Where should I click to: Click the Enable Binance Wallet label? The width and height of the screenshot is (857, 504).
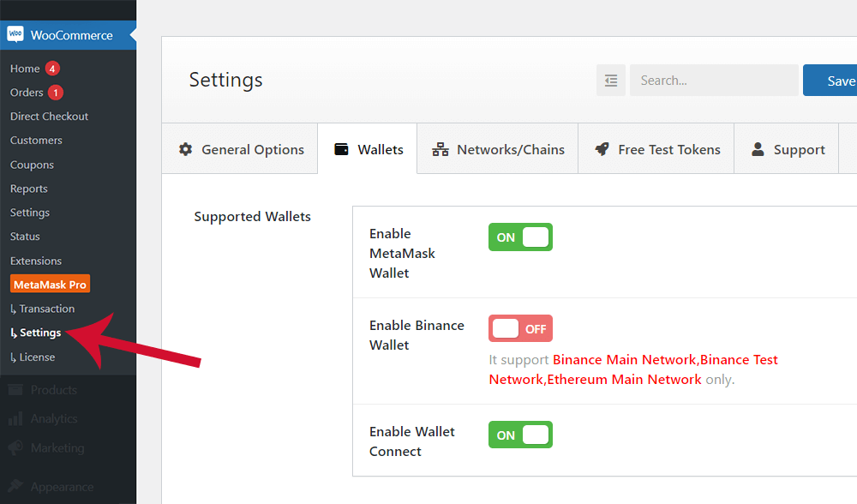point(417,335)
